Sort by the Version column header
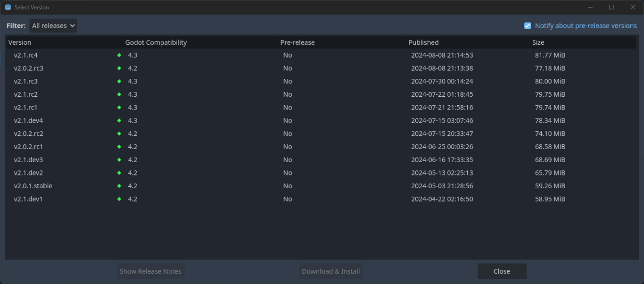This screenshot has width=644, height=284. 65,42
